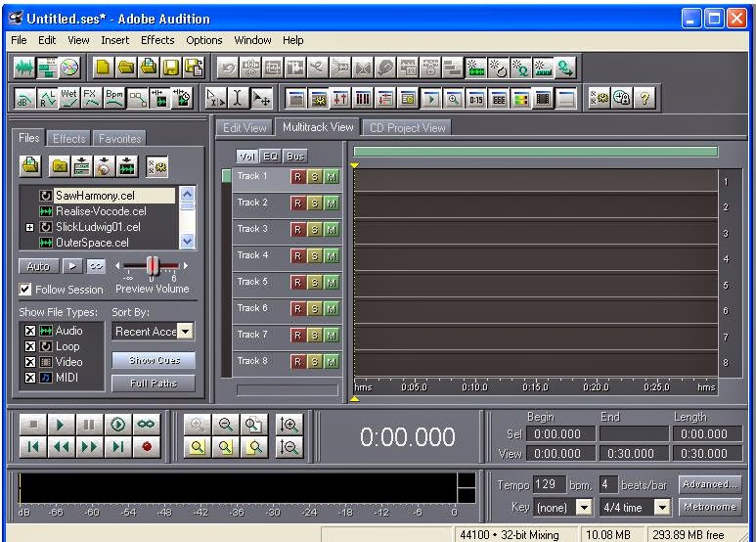Click the Show Cues button

(x=154, y=360)
